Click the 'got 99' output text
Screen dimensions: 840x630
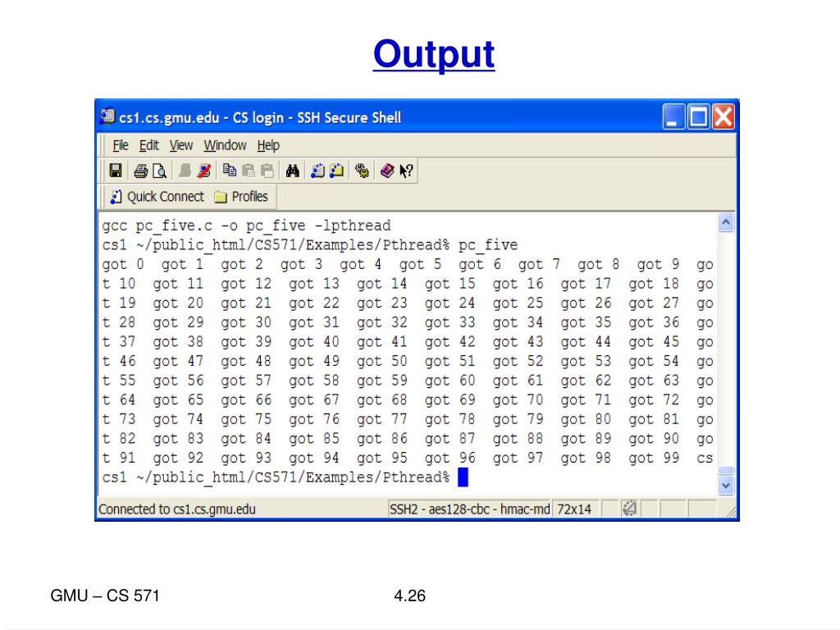[654, 458]
